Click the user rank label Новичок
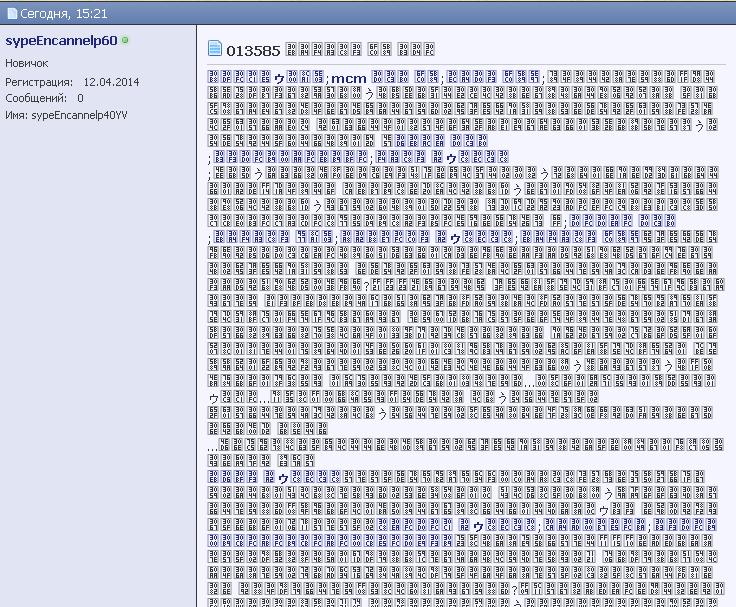The width and height of the screenshot is (736, 607). tap(28, 63)
